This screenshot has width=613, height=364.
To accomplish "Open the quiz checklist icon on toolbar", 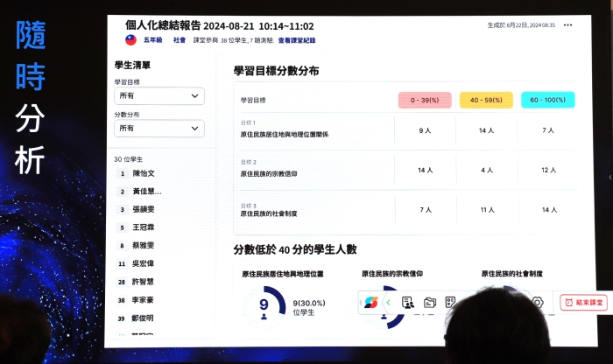I will click(x=450, y=302).
